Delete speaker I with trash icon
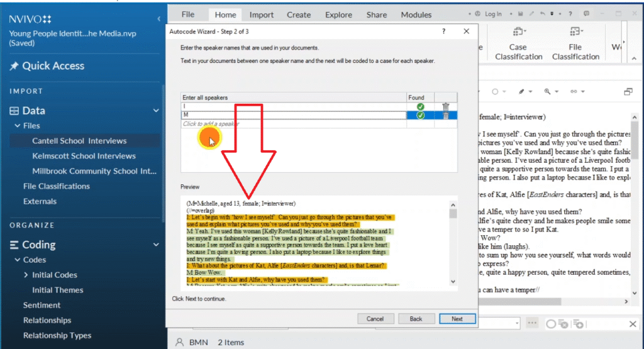 445,107
